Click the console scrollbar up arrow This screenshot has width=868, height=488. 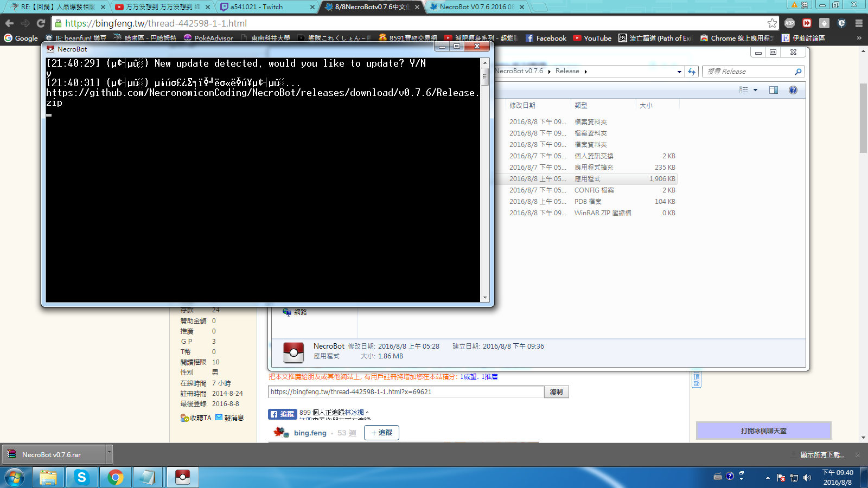click(485, 62)
